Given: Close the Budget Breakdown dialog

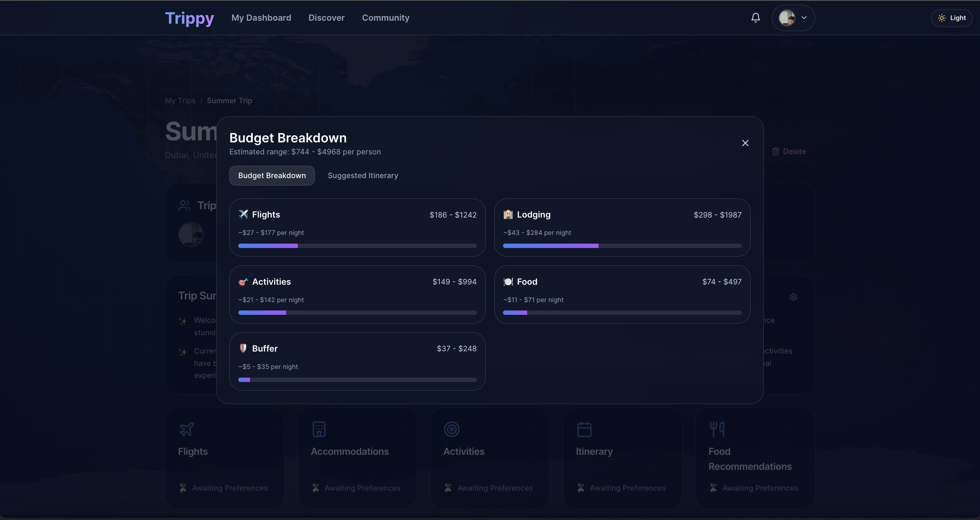Looking at the screenshot, I should coord(745,143).
